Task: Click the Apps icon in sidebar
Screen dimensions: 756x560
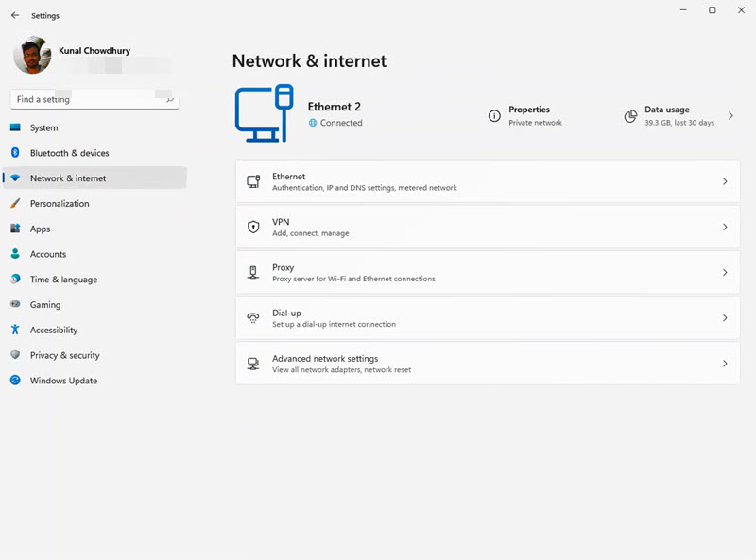Action: click(15, 229)
